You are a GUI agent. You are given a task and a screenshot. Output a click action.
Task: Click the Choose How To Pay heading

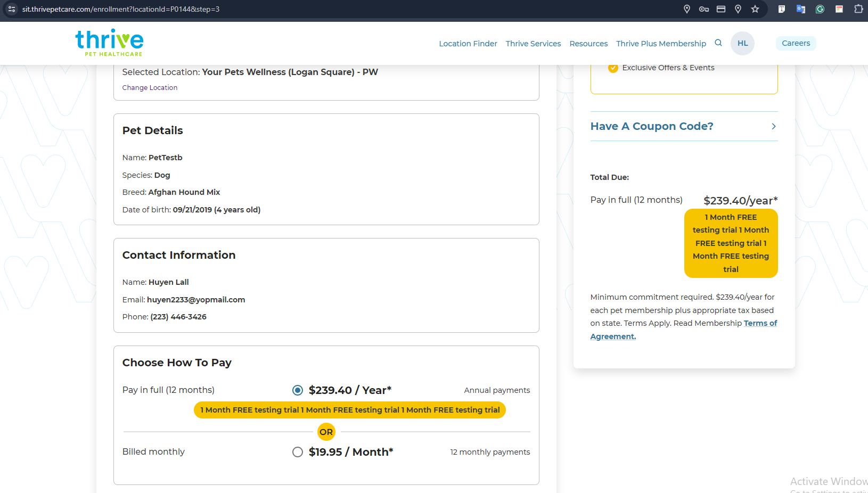[x=177, y=363]
